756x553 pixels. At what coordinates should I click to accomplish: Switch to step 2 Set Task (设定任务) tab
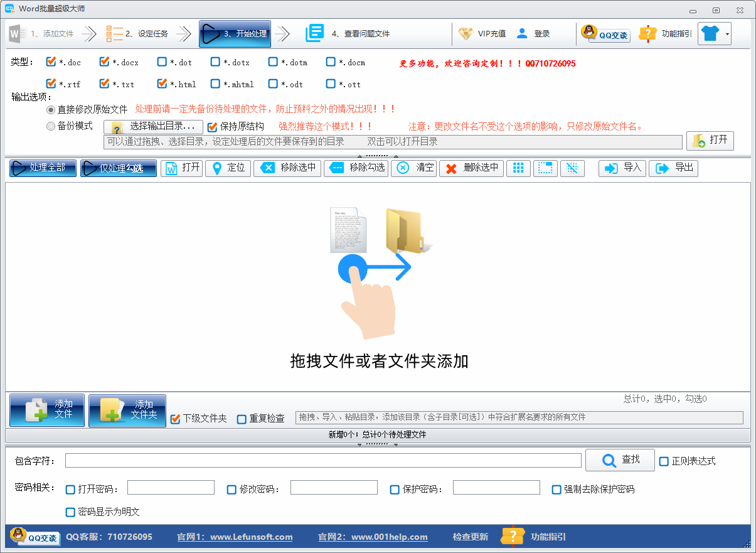click(137, 34)
